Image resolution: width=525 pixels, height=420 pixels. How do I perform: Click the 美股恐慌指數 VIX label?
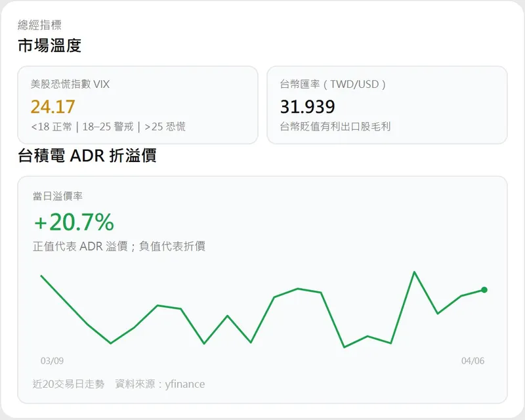[x=70, y=84]
